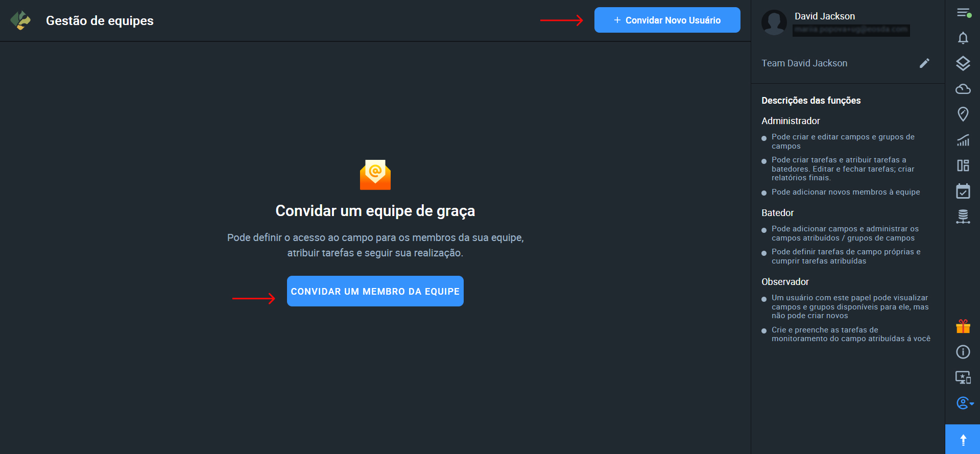980x454 pixels.
Task: Open the weather cloud icon
Action: click(963, 89)
